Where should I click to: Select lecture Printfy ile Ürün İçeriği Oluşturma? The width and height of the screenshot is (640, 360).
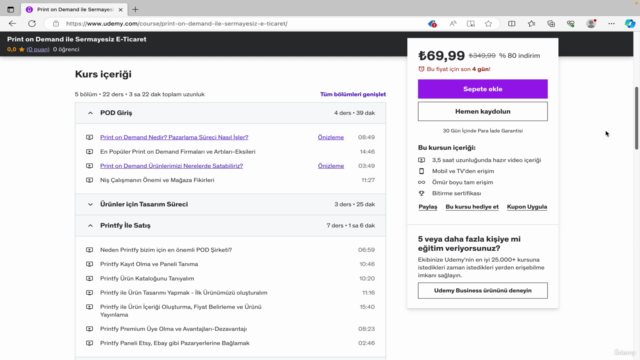181,311
